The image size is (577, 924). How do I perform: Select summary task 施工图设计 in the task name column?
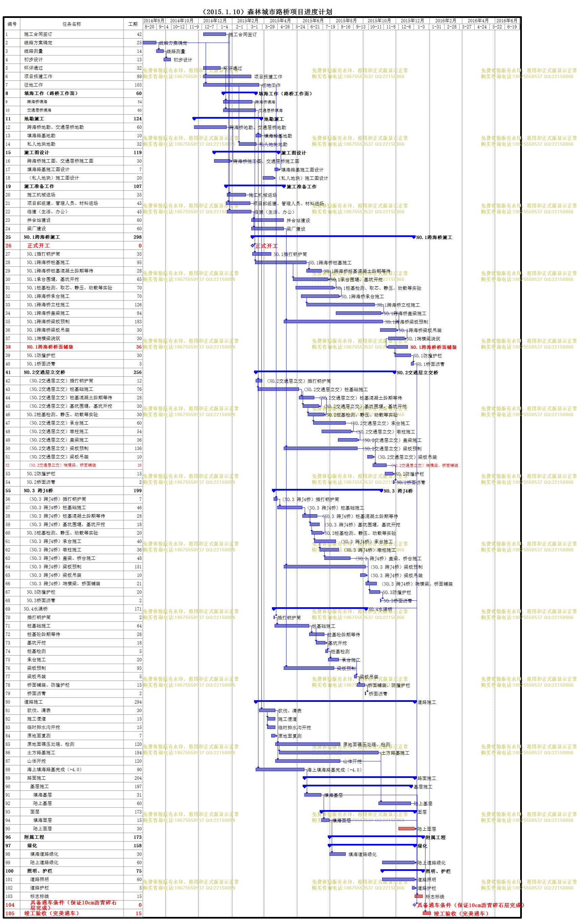[x=37, y=152]
